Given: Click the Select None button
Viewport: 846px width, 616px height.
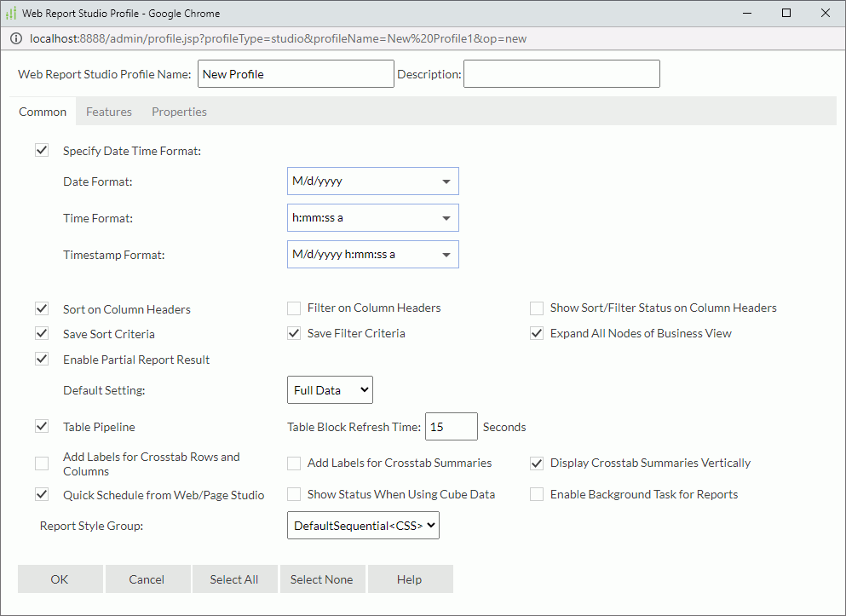Looking at the screenshot, I should pyautogui.click(x=322, y=579).
